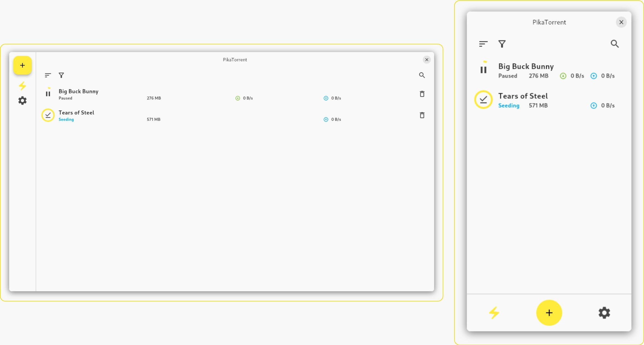Expand details for the Tears of Steel torrent
This screenshot has height=345, width=644.
(x=76, y=113)
